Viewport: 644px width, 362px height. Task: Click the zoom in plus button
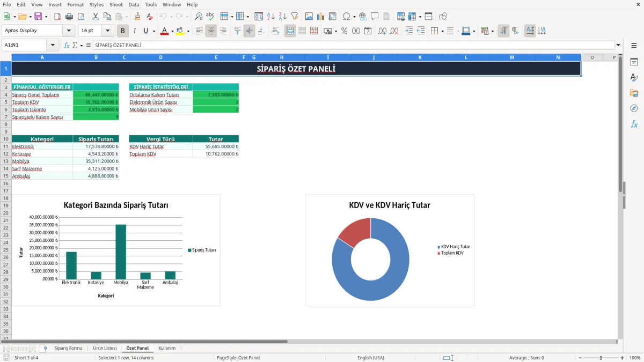coord(623,358)
